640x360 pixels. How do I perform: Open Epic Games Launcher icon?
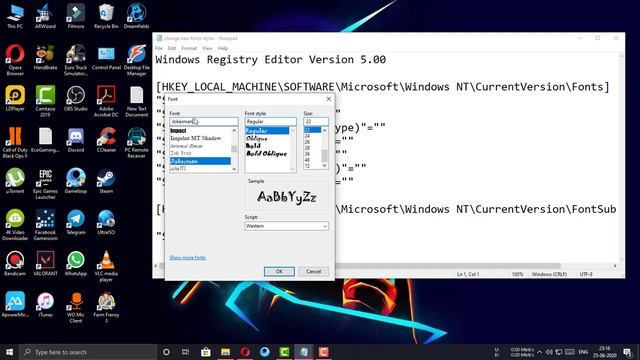[x=45, y=184]
